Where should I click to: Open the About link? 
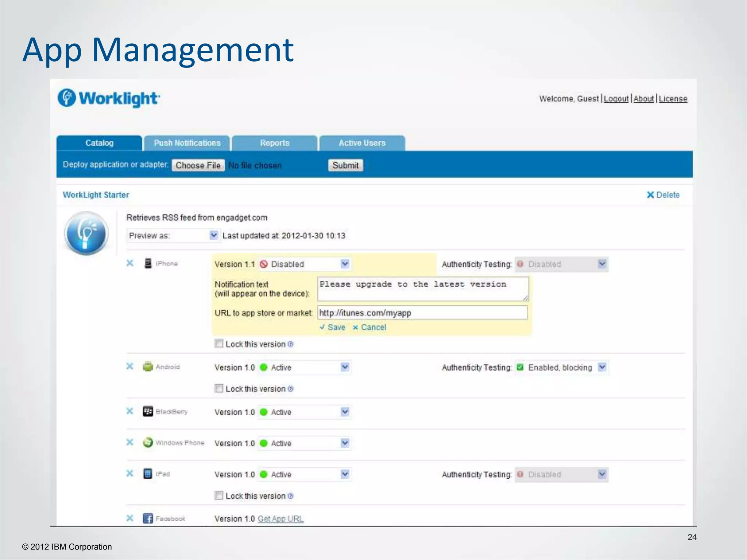point(644,99)
